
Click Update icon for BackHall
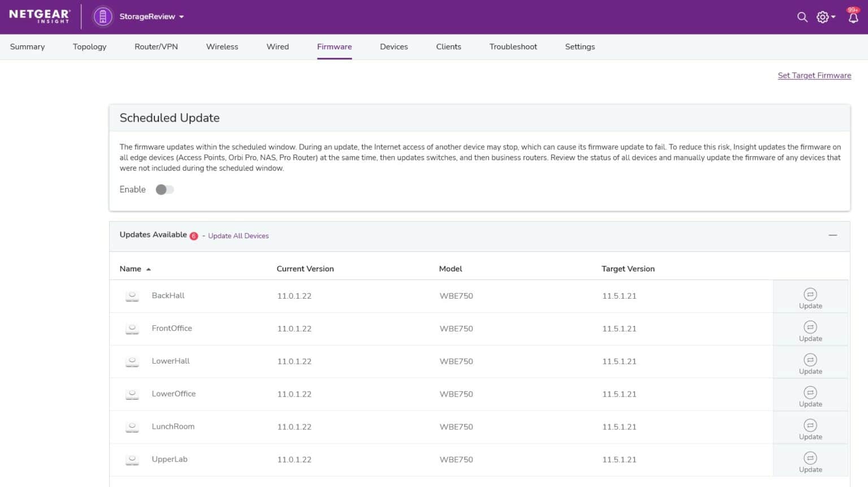click(x=810, y=294)
